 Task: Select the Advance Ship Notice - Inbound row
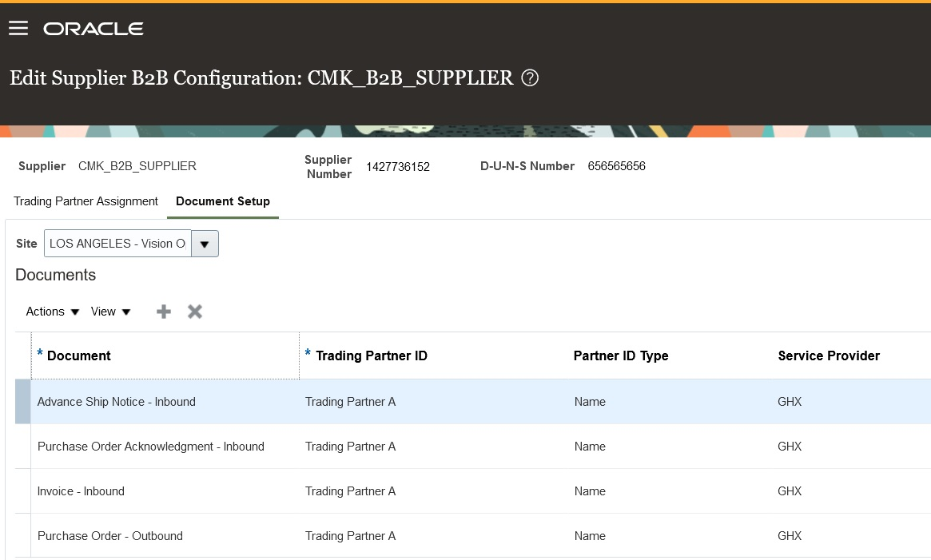pos(116,402)
